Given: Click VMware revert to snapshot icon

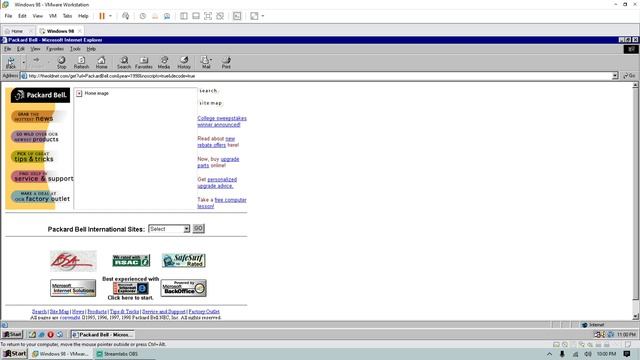Looking at the screenshot, I should tap(155, 16).
